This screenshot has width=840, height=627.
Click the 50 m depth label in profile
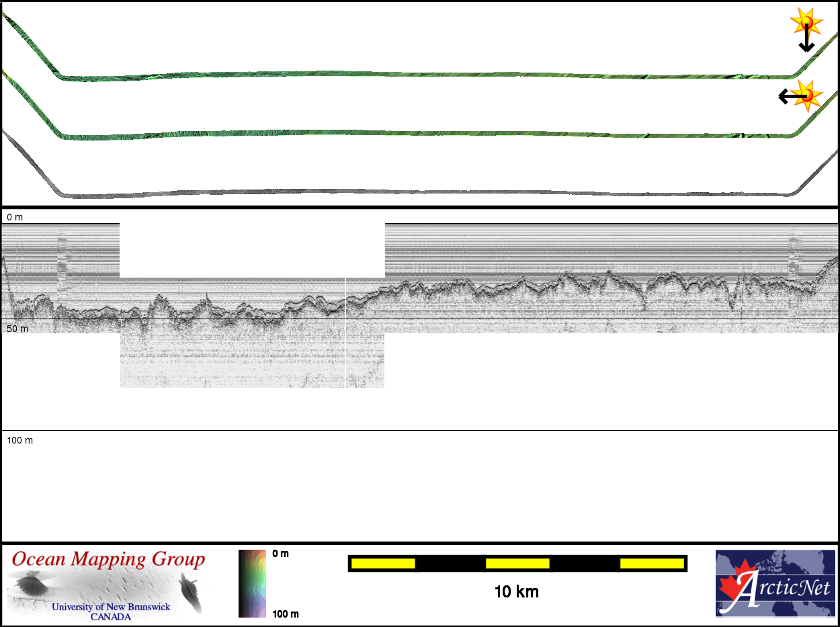[17, 329]
